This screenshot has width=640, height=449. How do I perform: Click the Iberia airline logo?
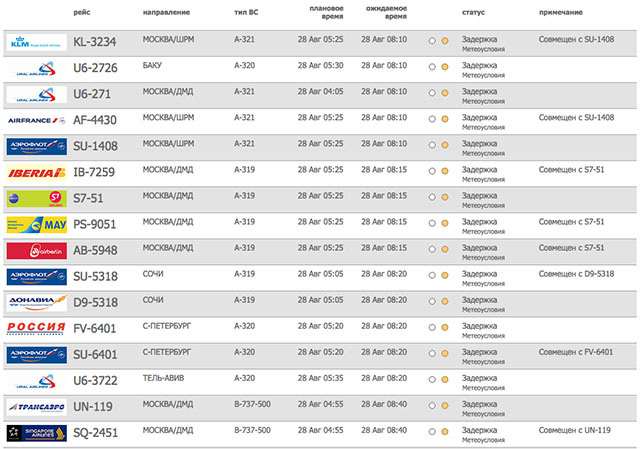point(36,172)
